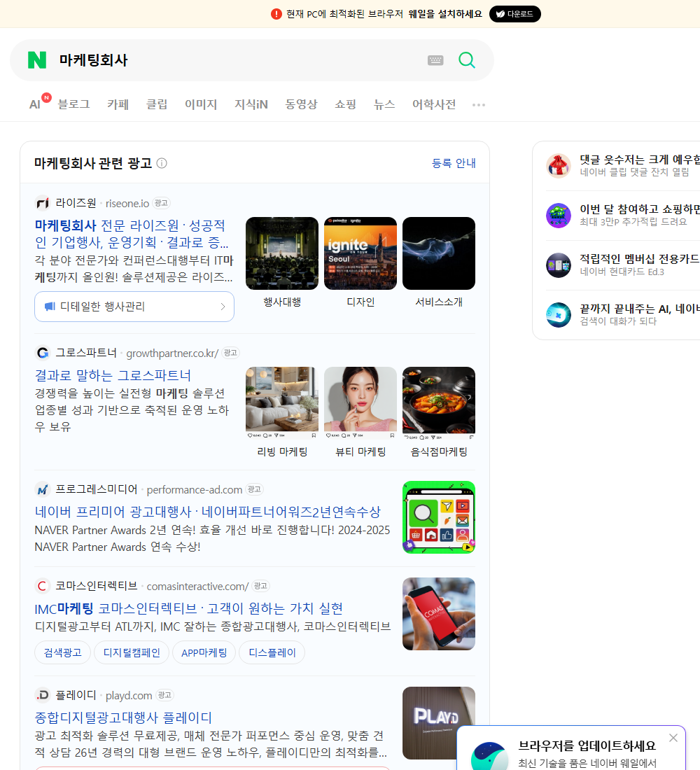Click the 광고 badge next to comasinteractive.com
Image resolution: width=700 pixels, height=770 pixels.
pos(261,586)
